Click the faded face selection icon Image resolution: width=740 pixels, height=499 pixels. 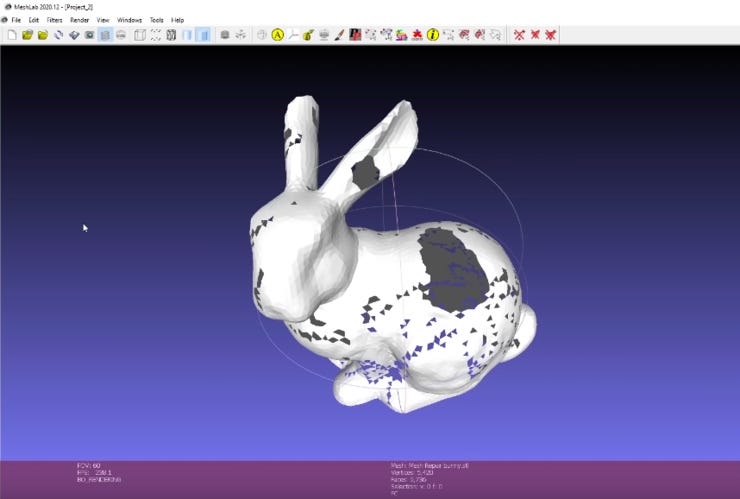coord(495,34)
